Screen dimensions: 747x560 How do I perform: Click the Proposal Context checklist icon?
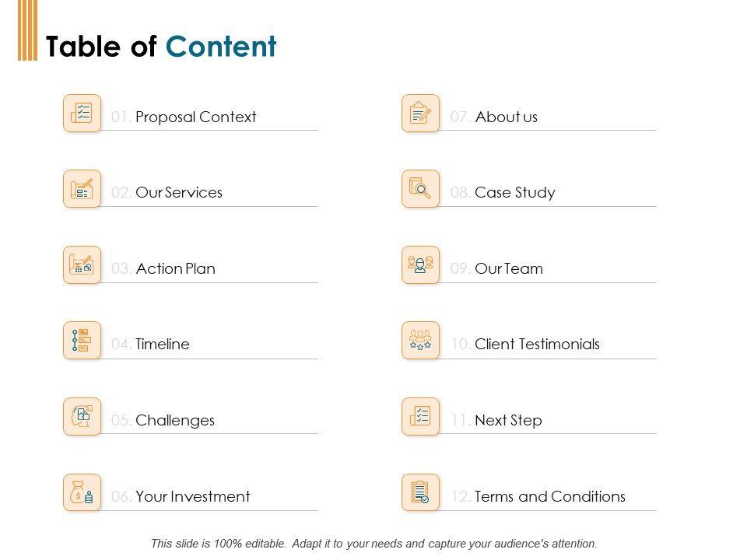tap(82, 114)
